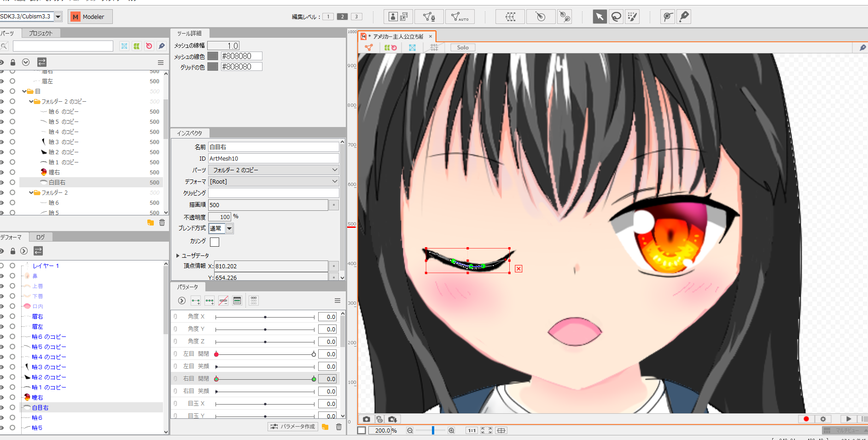Click the trash icon in parts panel
The image size is (868, 440).
(x=162, y=222)
